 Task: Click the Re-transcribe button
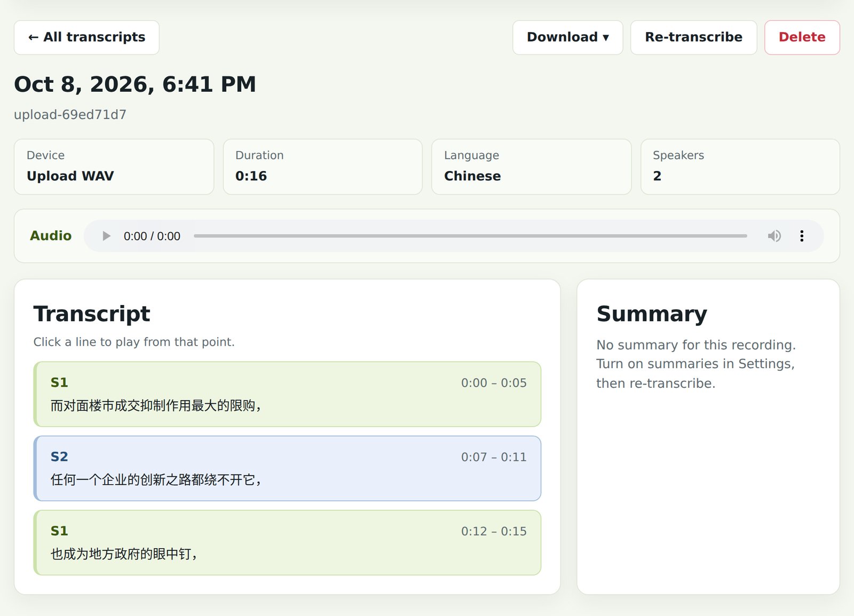tap(693, 37)
